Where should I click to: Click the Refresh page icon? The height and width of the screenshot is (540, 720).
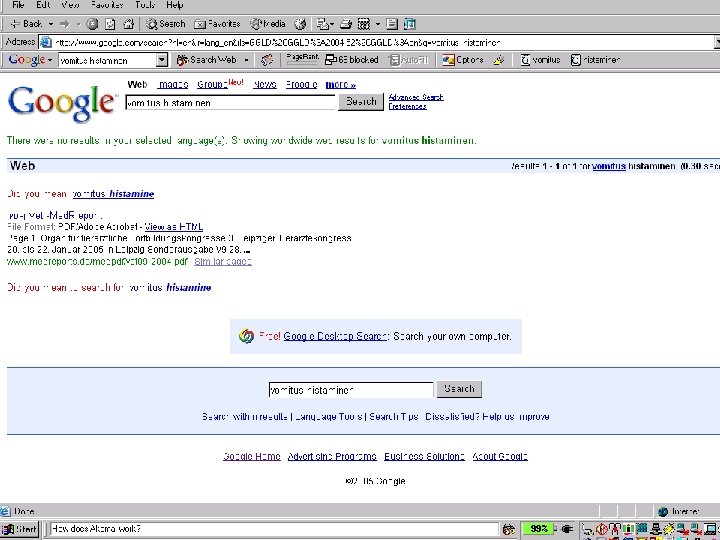[110, 24]
